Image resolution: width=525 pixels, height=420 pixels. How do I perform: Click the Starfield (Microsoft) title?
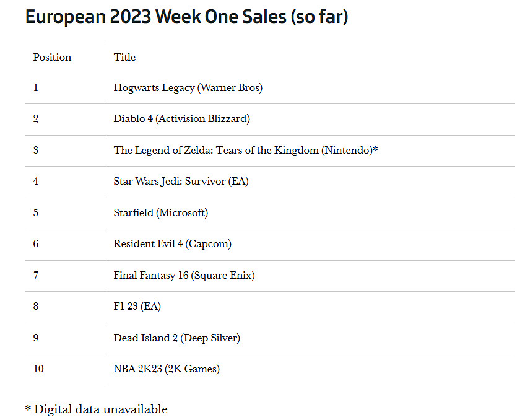160,213
